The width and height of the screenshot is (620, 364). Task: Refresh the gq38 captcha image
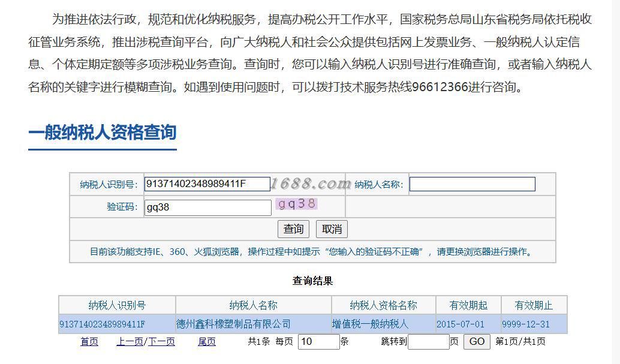pos(297,204)
